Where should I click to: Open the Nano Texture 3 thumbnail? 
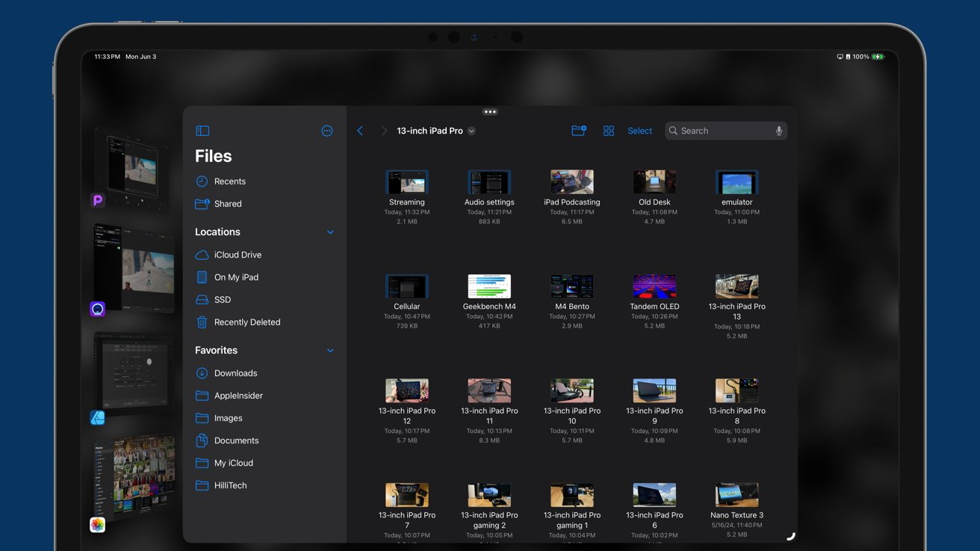tap(737, 495)
